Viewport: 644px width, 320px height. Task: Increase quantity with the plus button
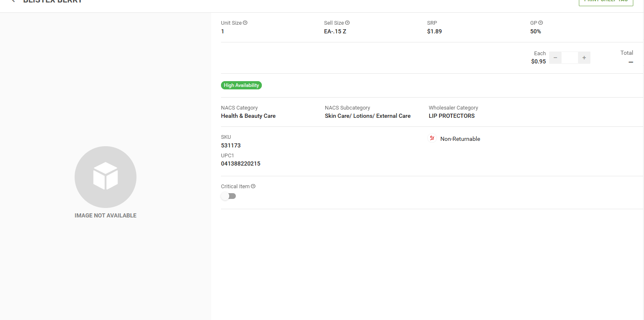click(x=584, y=58)
